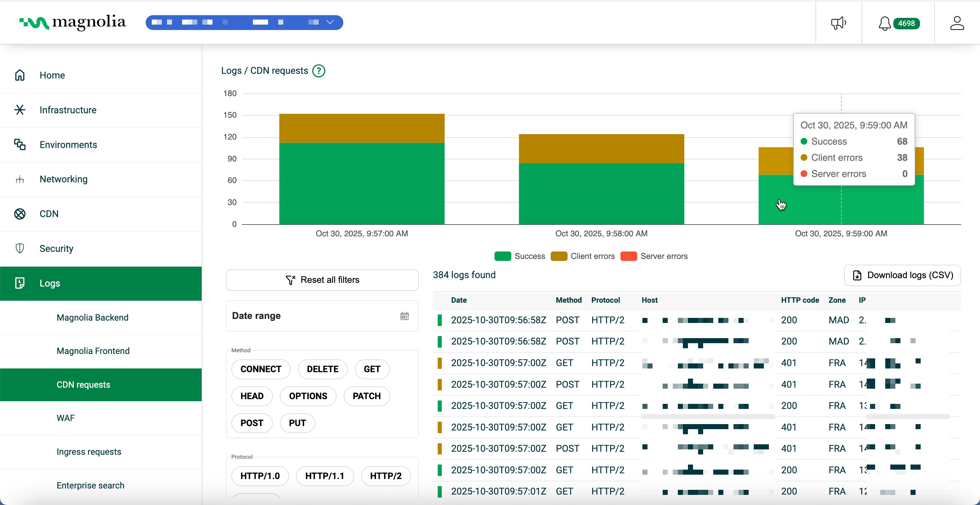Click the 2025-10-30T09:57:01Z log row date

pos(498,491)
